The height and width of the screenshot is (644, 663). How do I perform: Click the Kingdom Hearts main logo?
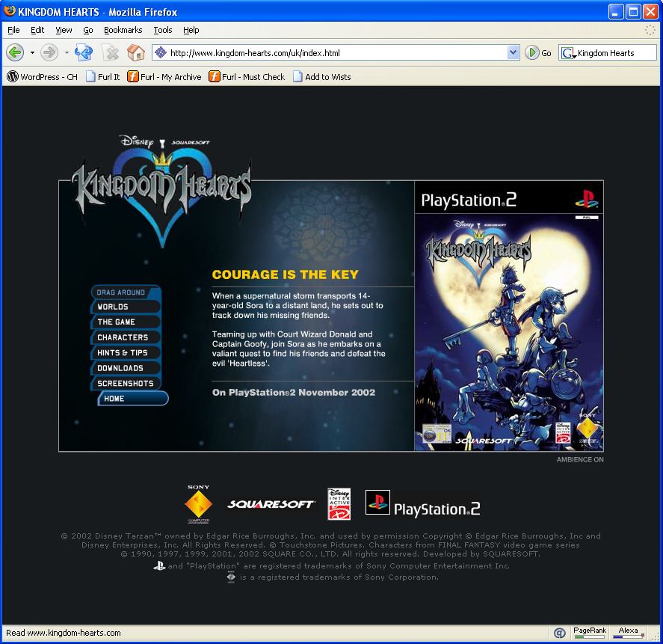point(161,191)
